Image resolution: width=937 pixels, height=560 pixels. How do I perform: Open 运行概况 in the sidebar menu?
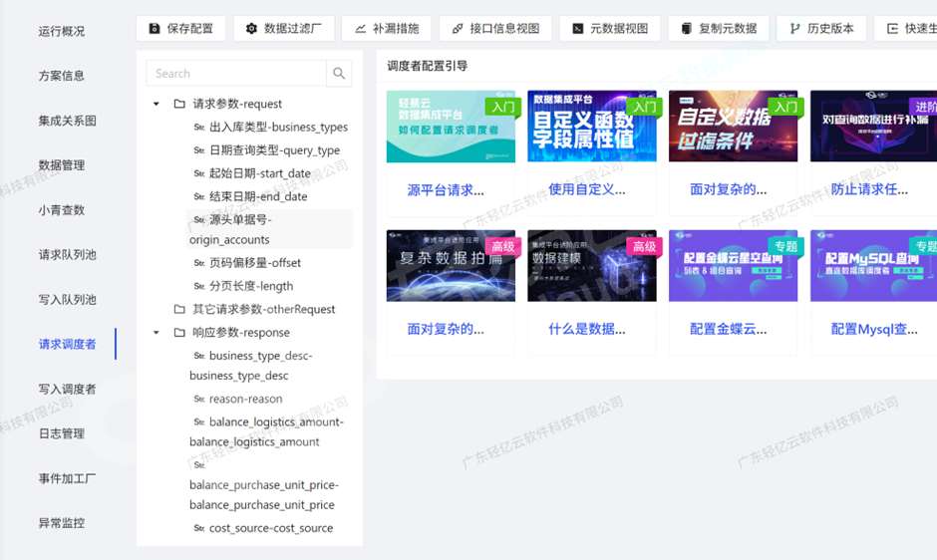pyautogui.click(x=62, y=31)
